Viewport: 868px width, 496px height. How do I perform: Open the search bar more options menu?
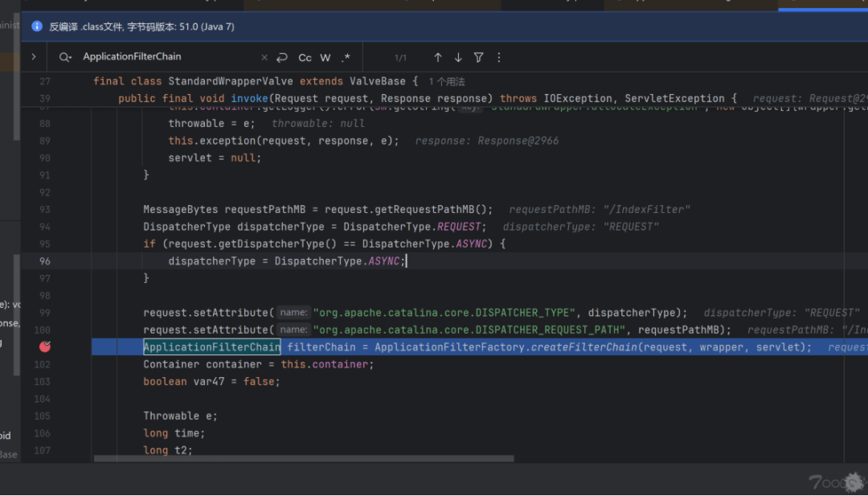tap(499, 57)
